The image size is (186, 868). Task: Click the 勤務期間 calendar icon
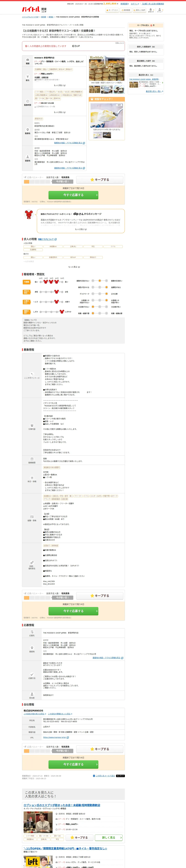(32, 459)
